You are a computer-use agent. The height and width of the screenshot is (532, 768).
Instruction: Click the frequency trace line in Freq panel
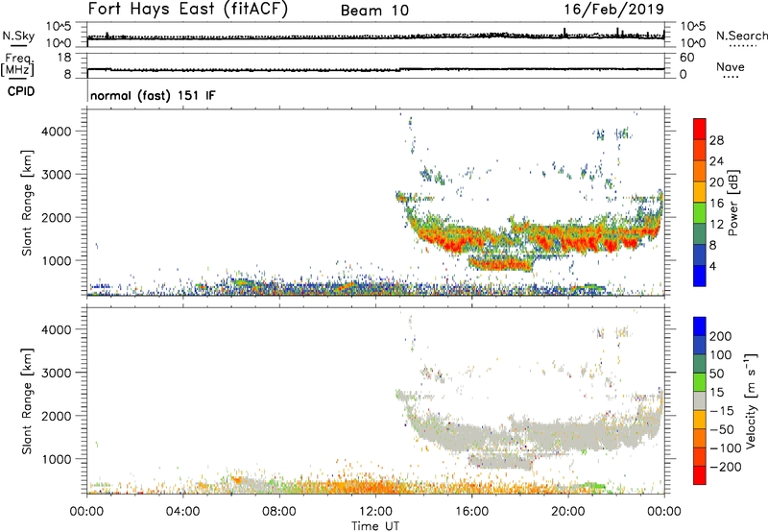pyautogui.click(x=375, y=69)
